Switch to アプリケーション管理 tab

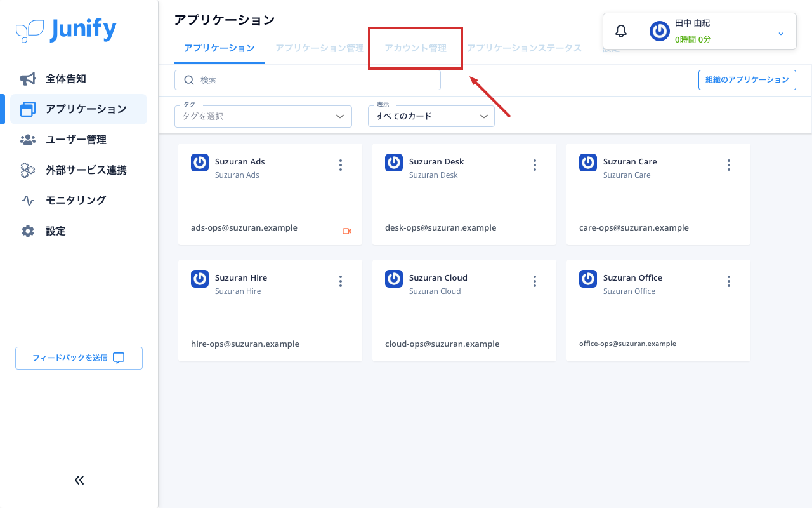pos(320,48)
